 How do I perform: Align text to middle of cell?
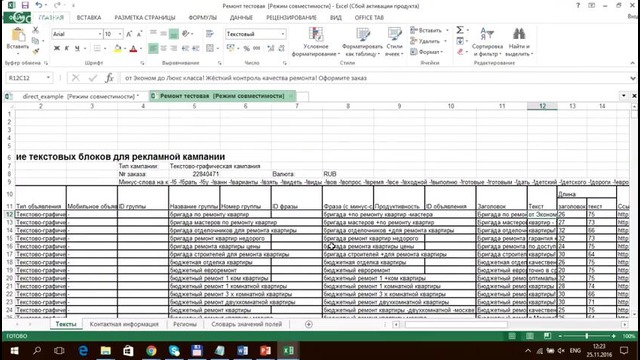163,34
